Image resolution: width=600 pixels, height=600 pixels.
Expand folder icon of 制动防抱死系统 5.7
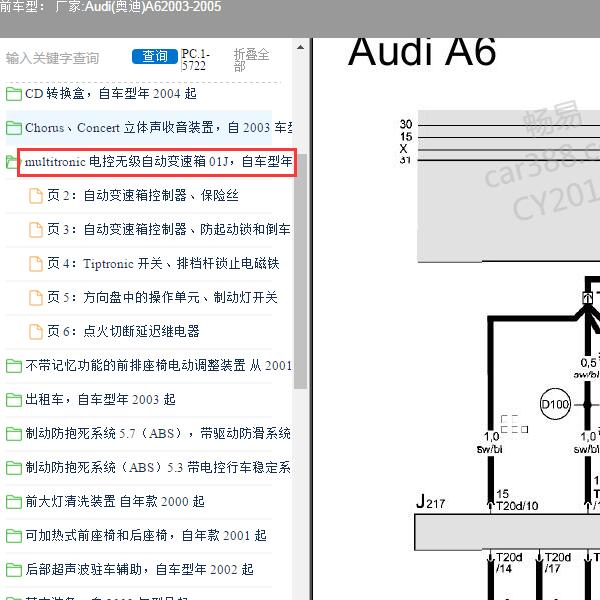pos(14,434)
